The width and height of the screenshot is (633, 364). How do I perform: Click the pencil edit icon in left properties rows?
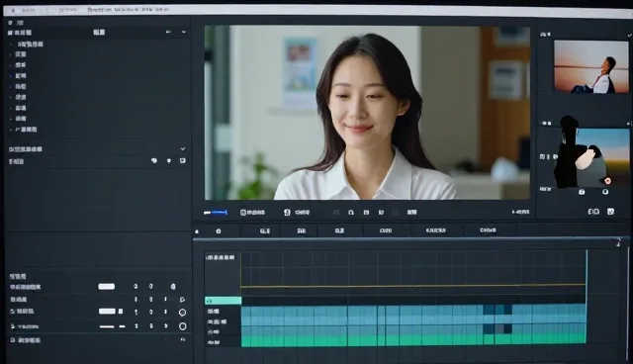click(182, 300)
